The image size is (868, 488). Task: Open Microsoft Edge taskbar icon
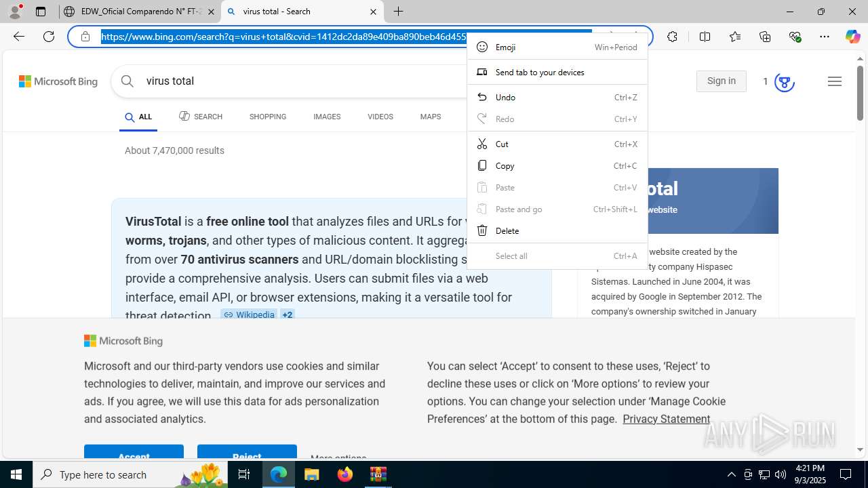(279, 474)
